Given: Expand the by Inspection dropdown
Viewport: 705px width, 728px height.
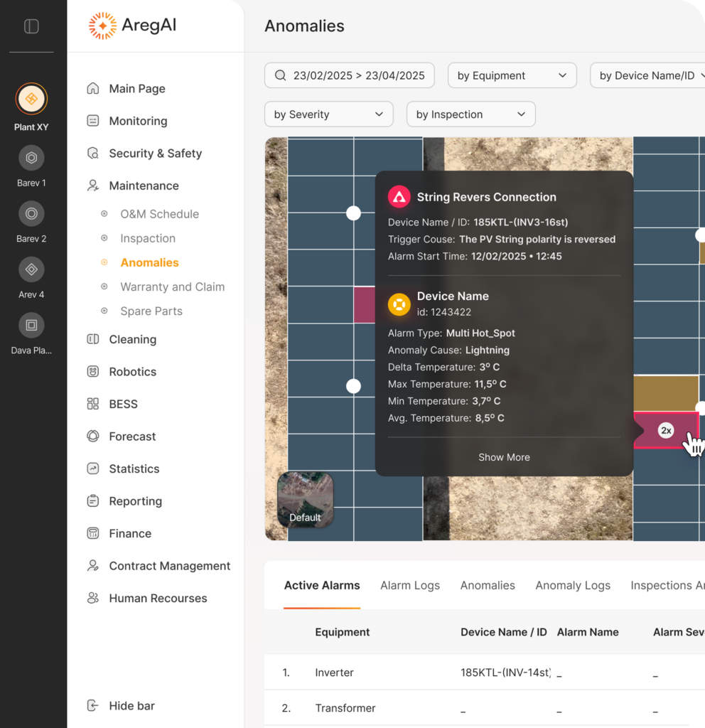Looking at the screenshot, I should 470,114.
